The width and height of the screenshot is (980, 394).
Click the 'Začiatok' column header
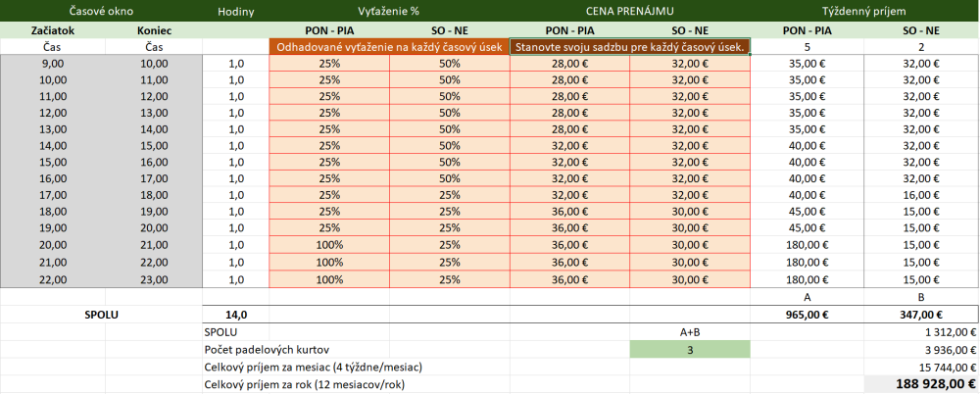click(x=53, y=30)
